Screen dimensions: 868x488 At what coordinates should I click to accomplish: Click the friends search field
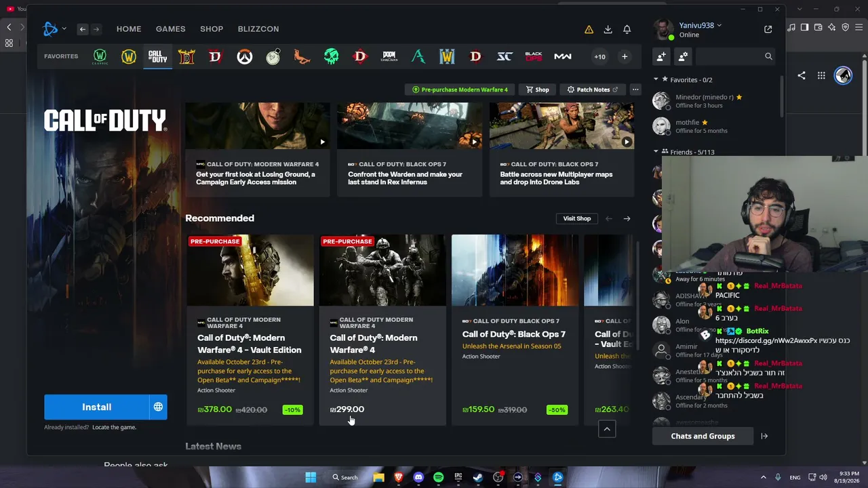point(735,56)
